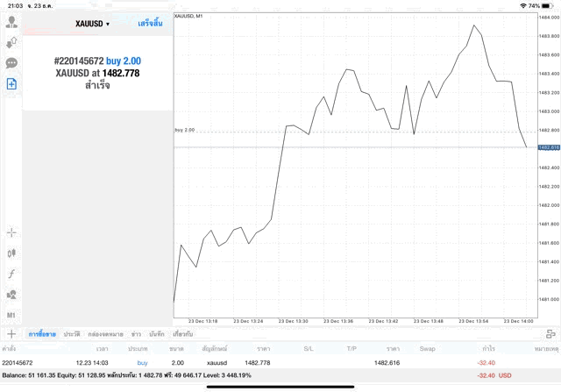Select the open XAUUSD position row 220145672
This screenshot has width=561, height=392.
pyautogui.click(x=263, y=362)
